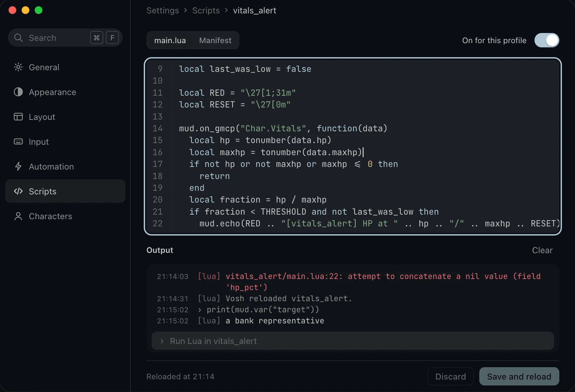Click the Characters person icon
The image size is (575, 392).
click(x=18, y=216)
